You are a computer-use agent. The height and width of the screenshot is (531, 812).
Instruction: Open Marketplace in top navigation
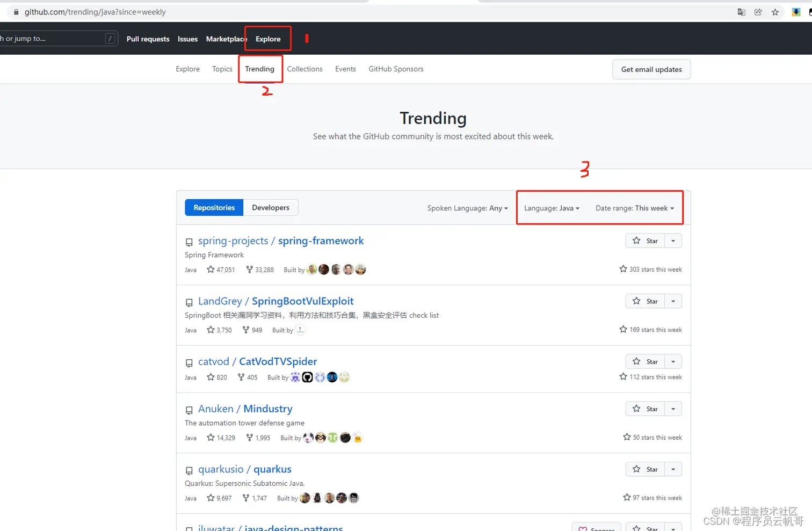tap(226, 39)
